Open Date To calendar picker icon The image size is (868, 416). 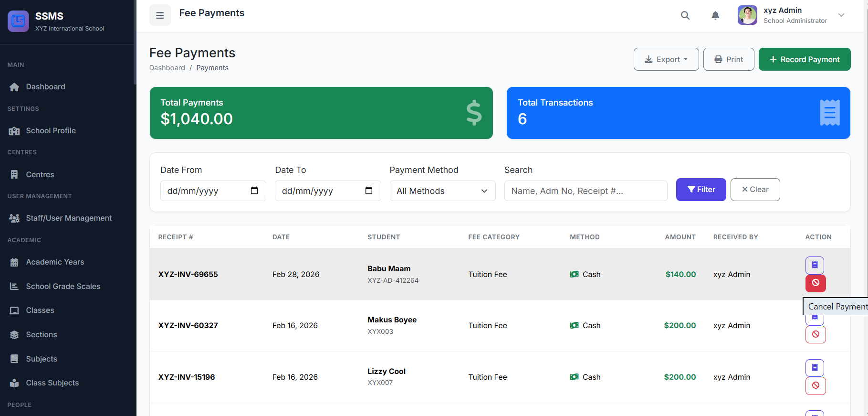[x=369, y=191]
